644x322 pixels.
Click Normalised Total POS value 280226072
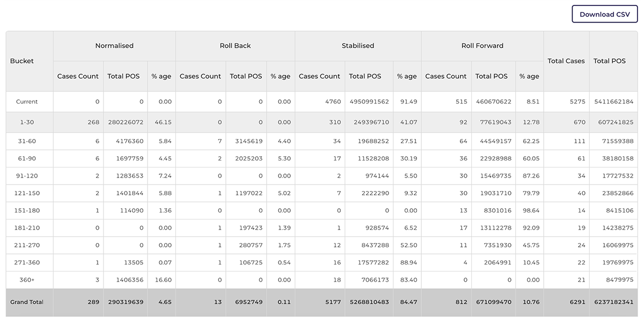pyautogui.click(x=127, y=122)
